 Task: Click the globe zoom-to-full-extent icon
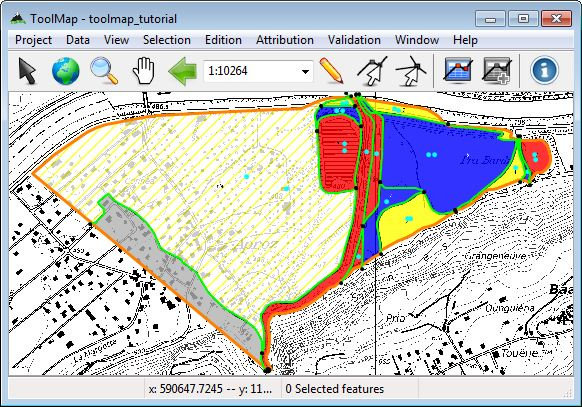click(66, 71)
